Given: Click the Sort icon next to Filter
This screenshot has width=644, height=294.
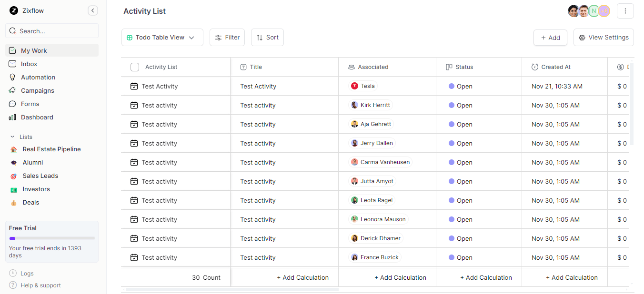Looking at the screenshot, I should tap(260, 37).
